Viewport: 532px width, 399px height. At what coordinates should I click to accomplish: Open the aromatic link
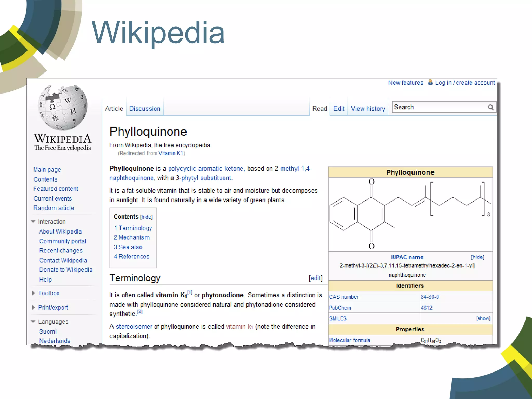210,169
